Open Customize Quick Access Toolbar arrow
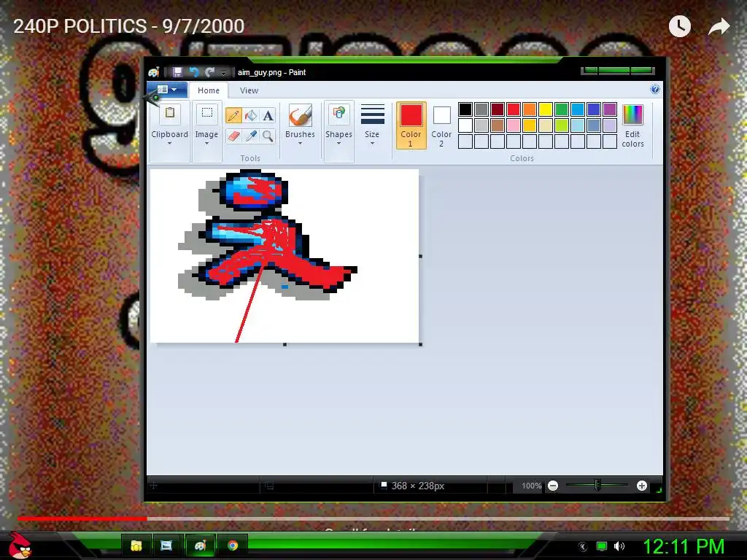 click(x=223, y=73)
